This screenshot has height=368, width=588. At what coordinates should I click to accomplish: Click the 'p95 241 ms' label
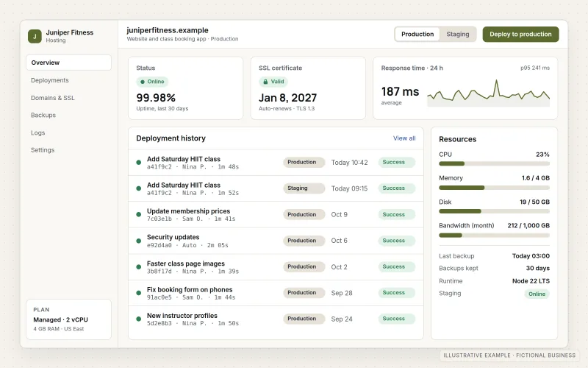[x=535, y=68]
